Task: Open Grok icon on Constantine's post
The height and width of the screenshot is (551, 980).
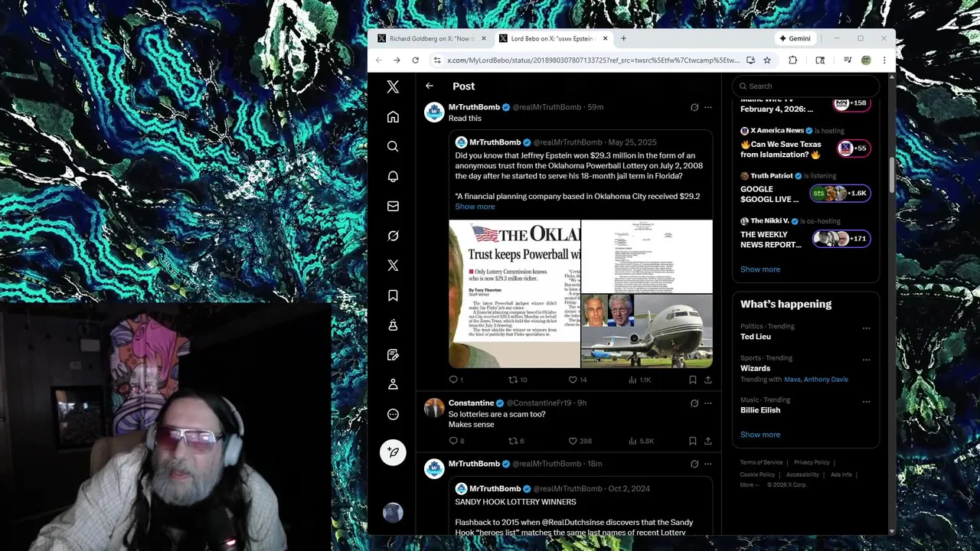Action: [694, 403]
